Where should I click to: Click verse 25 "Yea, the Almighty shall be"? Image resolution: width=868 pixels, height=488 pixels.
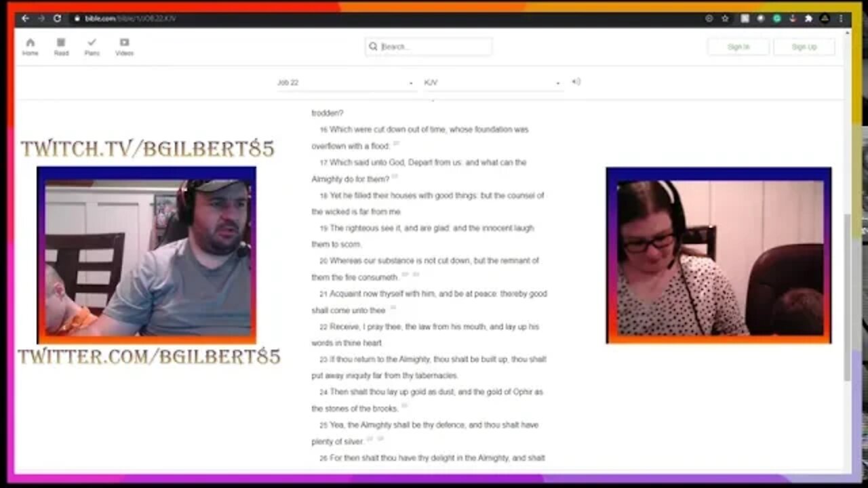425,433
